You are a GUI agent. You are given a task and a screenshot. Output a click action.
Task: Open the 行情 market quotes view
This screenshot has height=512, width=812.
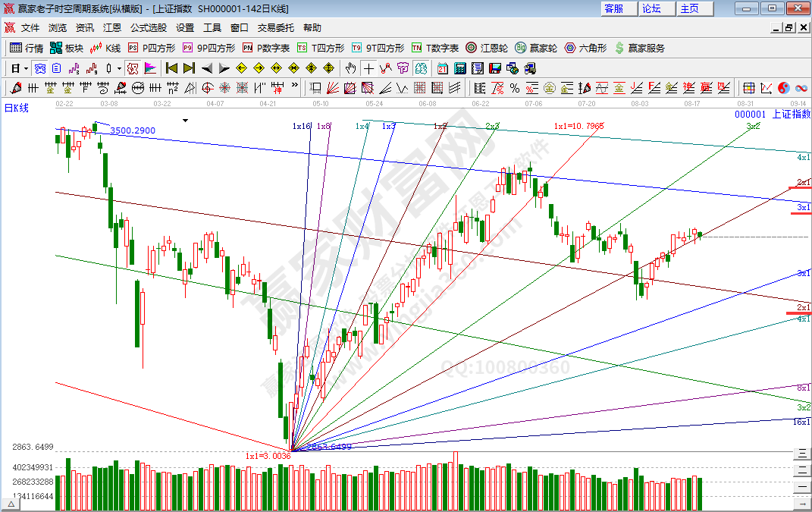click(26, 48)
